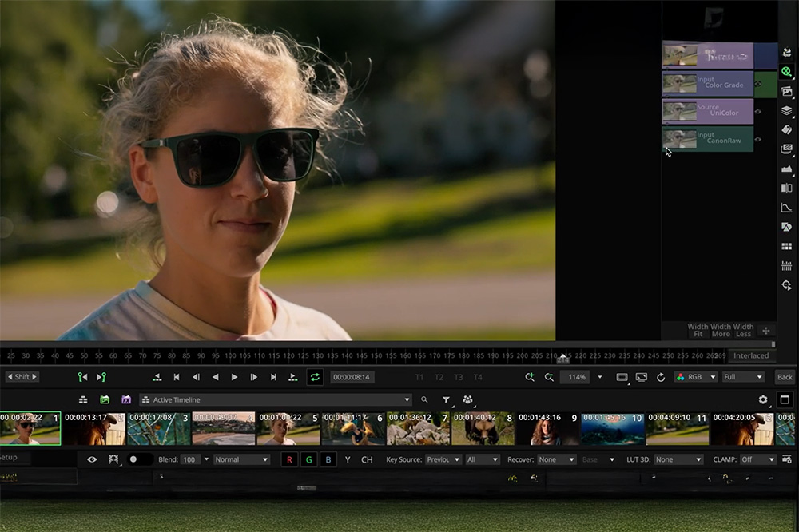Click the 114% zoom value field

pyautogui.click(x=577, y=377)
